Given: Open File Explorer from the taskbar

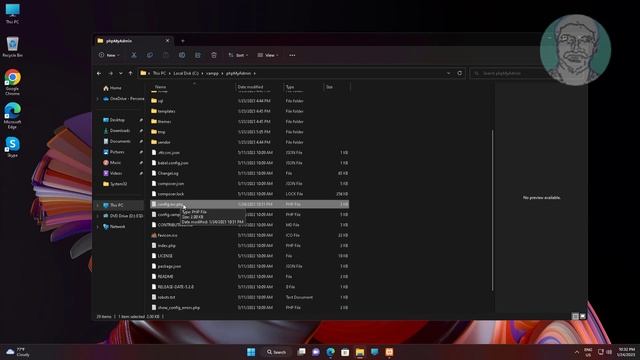Looking at the screenshot, I should pyautogui.click(x=360, y=352).
